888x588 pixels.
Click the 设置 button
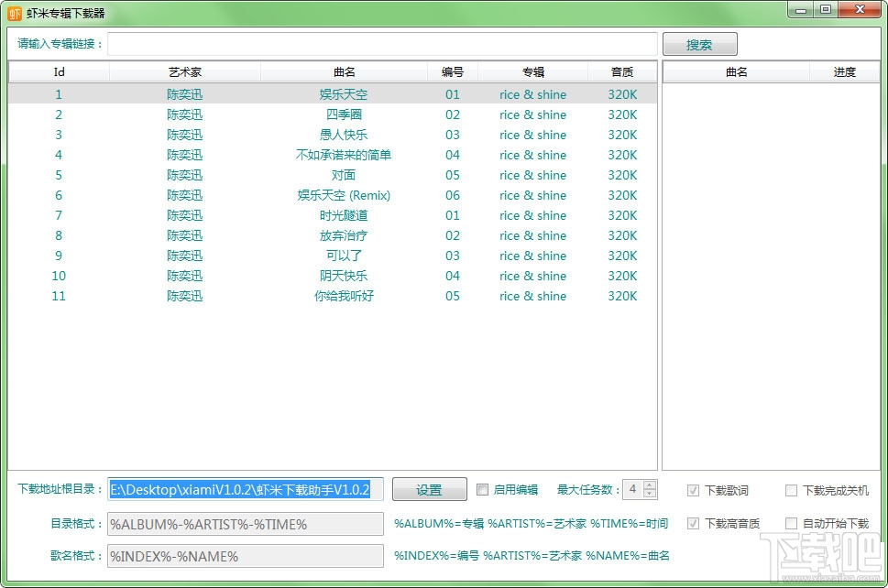point(429,489)
